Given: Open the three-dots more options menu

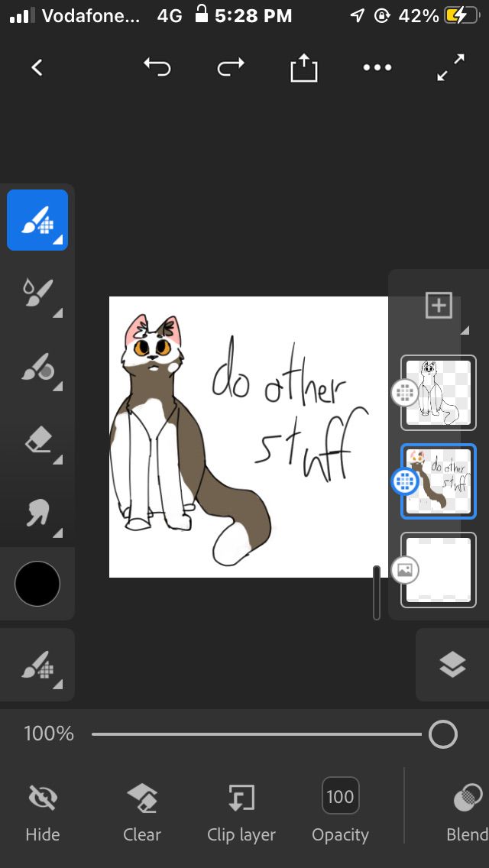Looking at the screenshot, I should [377, 68].
